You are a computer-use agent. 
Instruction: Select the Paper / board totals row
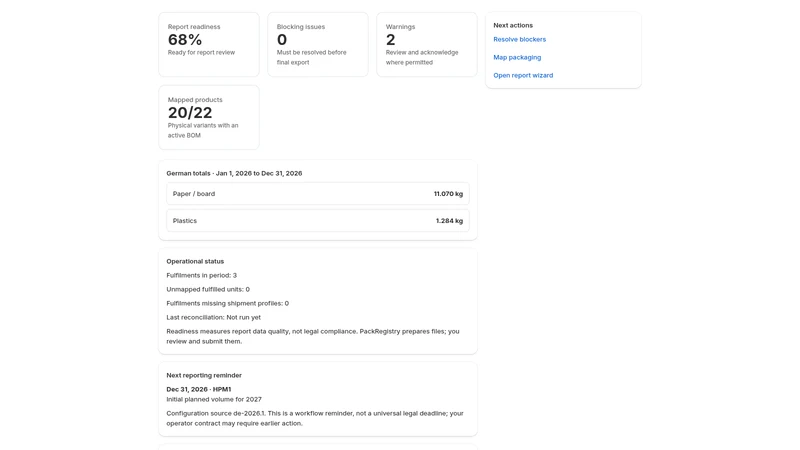[x=317, y=194]
